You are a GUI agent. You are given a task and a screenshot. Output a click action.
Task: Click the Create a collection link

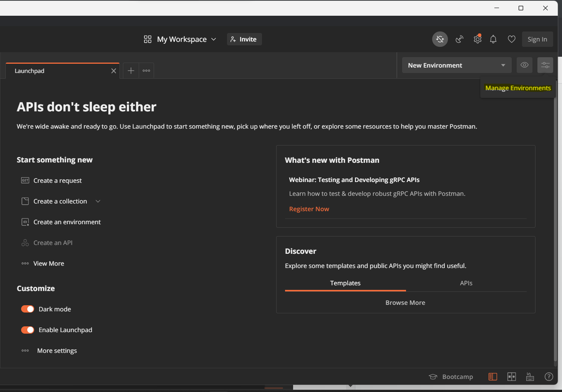[60, 201]
